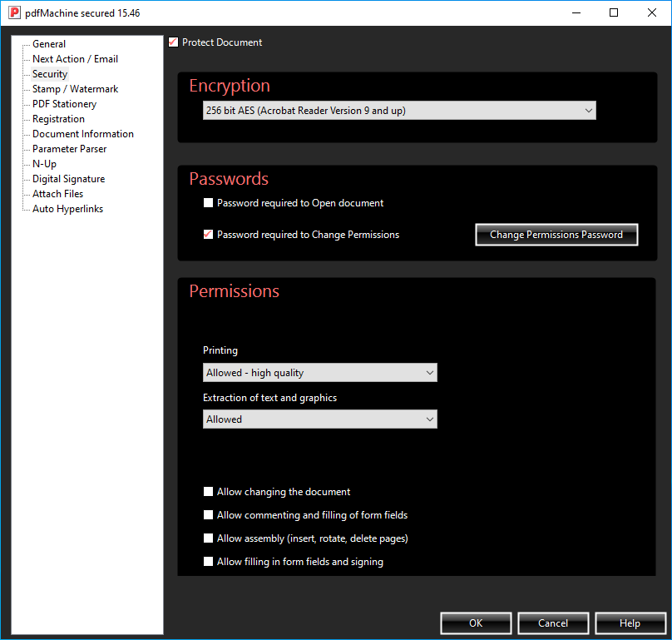The height and width of the screenshot is (640, 672).
Task: Open the Document Information section
Action: click(x=82, y=134)
